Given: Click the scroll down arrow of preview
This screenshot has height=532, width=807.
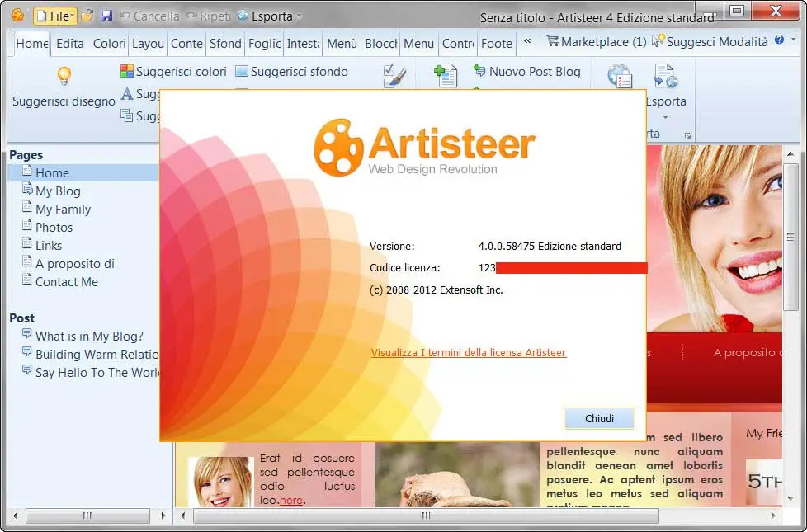Looking at the screenshot, I should [790, 498].
